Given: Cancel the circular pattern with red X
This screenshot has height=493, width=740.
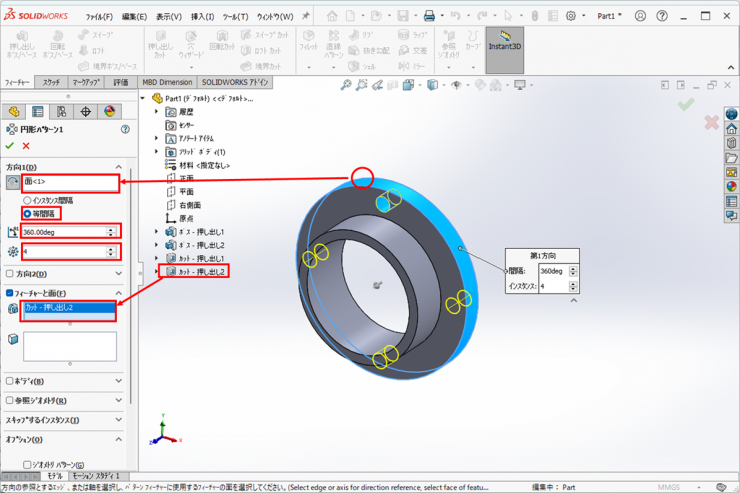Looking at the screenshot, I should click(x=26, y=146).
